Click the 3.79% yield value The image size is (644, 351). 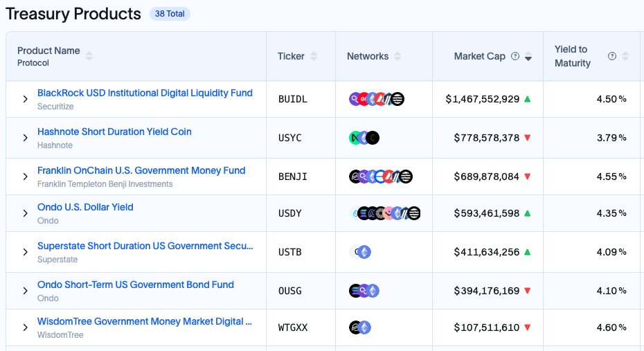611,138
